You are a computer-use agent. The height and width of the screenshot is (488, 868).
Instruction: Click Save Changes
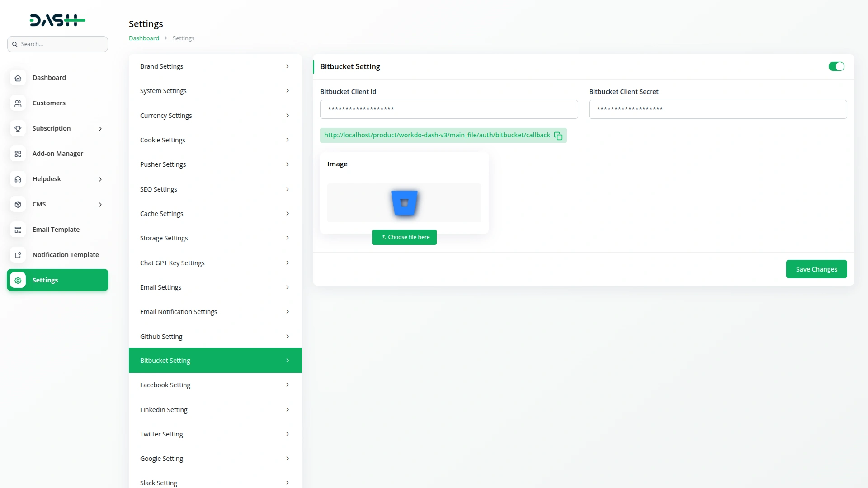click(816, 269)
